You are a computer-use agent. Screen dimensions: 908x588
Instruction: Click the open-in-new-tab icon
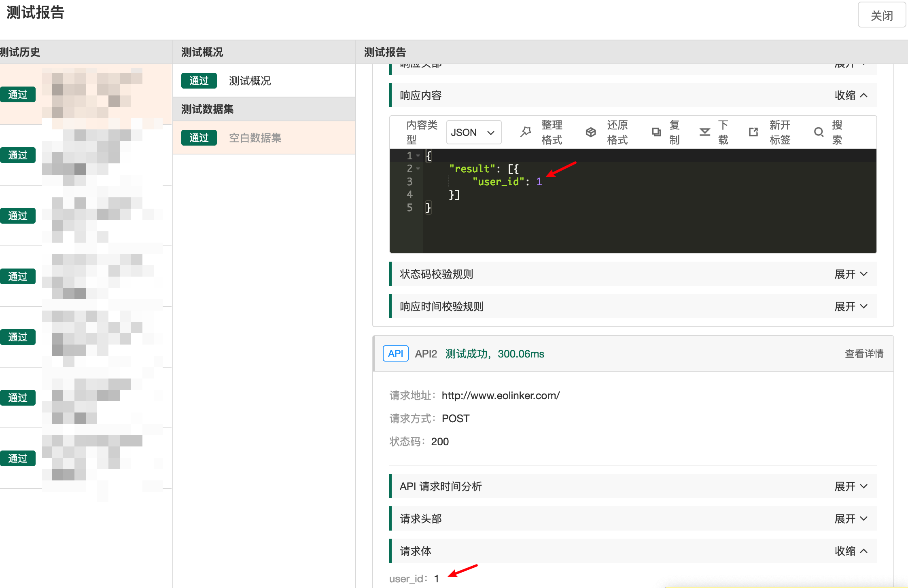point(753,132)
